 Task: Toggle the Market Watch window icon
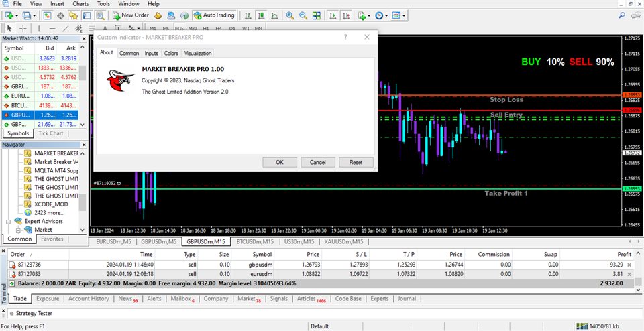point(47,15)
